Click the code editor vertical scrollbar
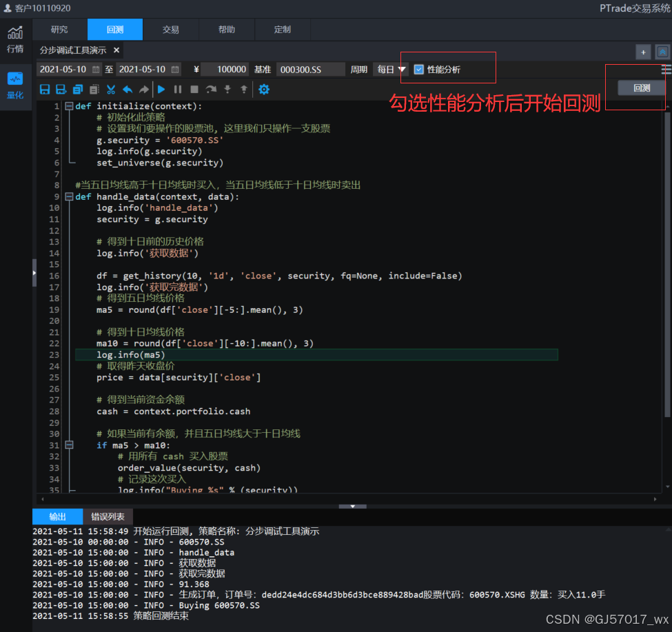The height and width of the screenshot is (632, 672). point(667,265)
